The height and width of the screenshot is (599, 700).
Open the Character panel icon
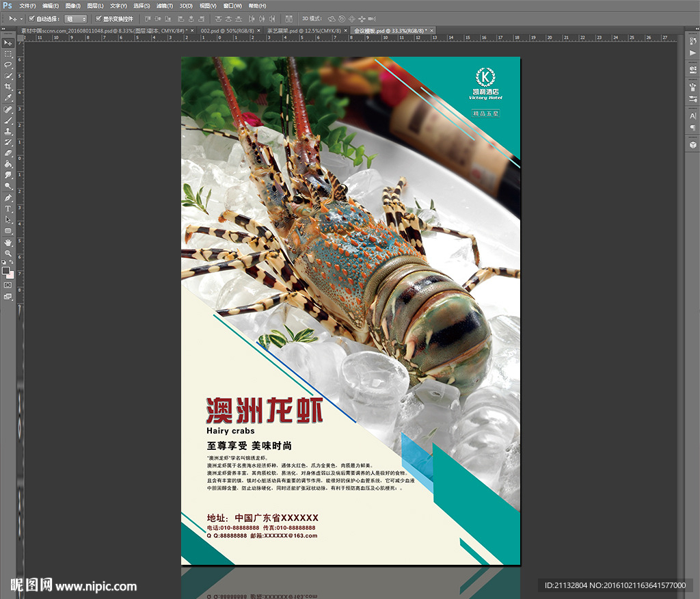(693, 116)
